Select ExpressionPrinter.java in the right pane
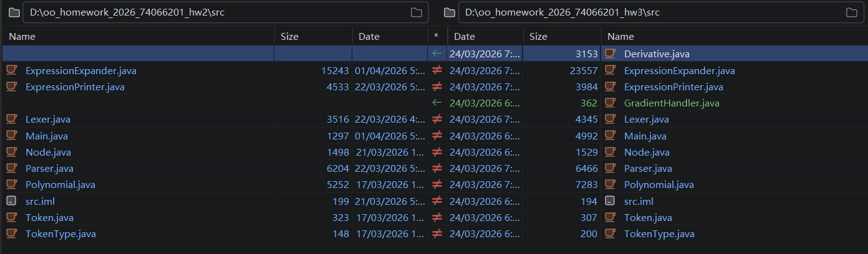This screenshot has width=868, height=254. (x=673, y=87)
